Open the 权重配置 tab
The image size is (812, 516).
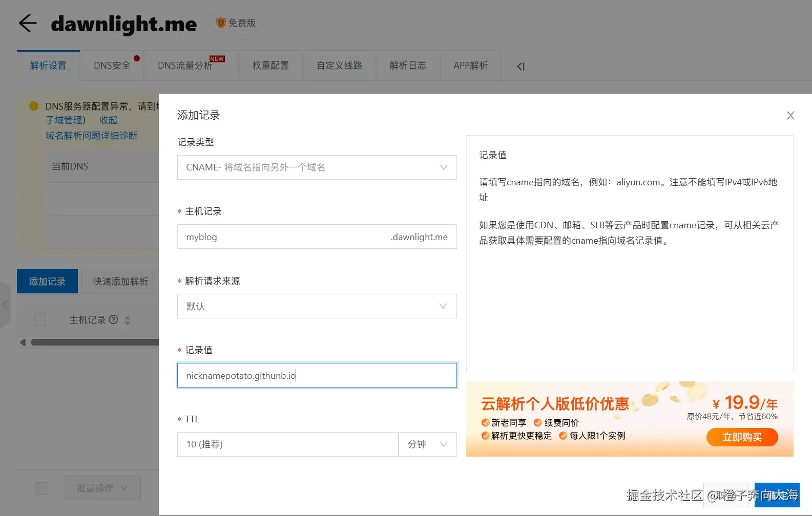(x=270, y=66)
